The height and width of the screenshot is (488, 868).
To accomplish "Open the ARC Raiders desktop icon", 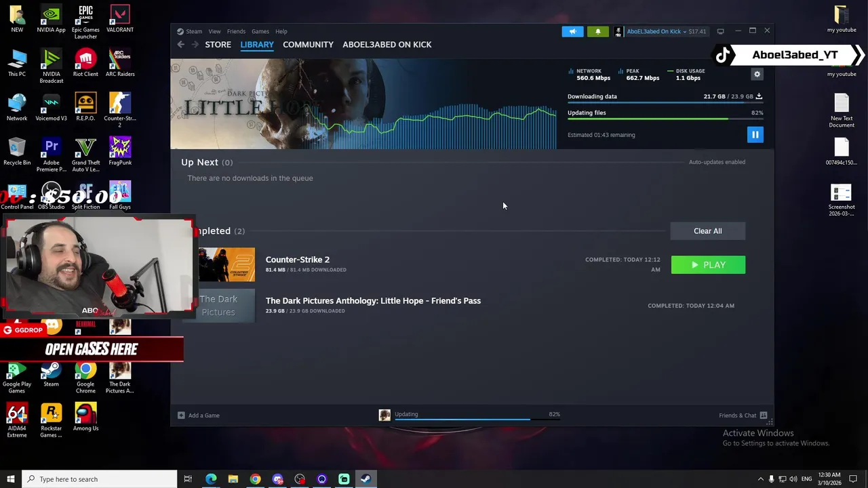I will point(120,63).
